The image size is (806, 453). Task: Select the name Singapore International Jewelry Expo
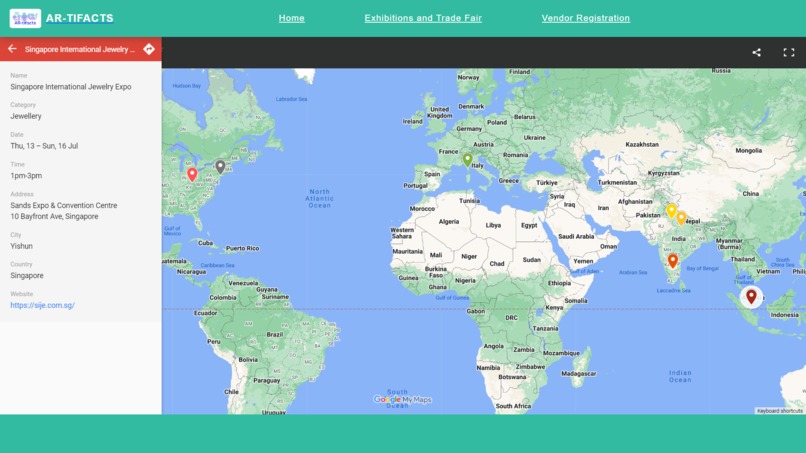tap(71, 86)
